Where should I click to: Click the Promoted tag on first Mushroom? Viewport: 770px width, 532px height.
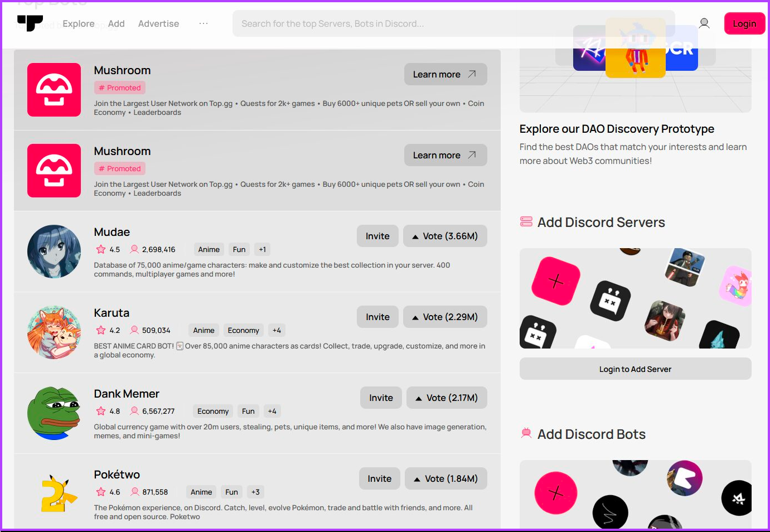pyautogui.click(x=120, y=88)
